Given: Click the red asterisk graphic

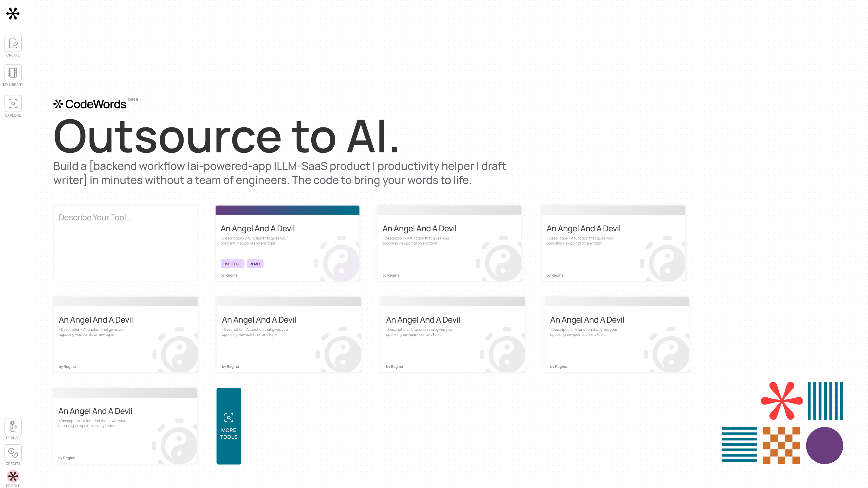Looking at the screenshot, I should (x=782, y=400).
